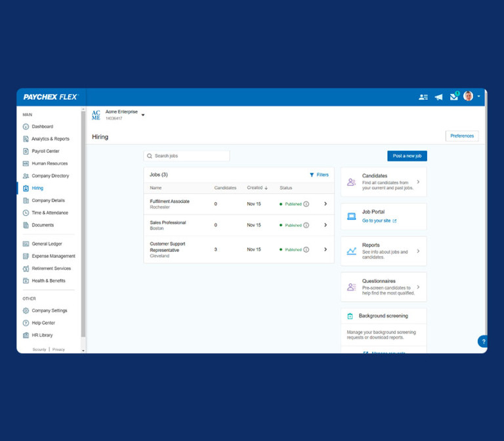Image resolution: width=504 pixels, height=441 pixels.
Task: Click the Questionnaires card chevron
Action: 418,287
